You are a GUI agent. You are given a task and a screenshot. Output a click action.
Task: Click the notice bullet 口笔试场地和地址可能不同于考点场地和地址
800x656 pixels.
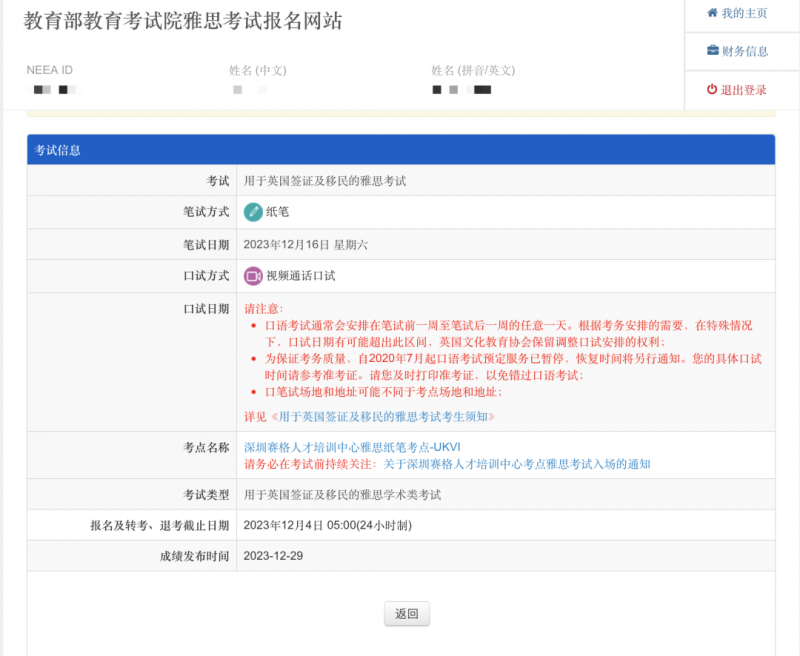pos(384,392)
